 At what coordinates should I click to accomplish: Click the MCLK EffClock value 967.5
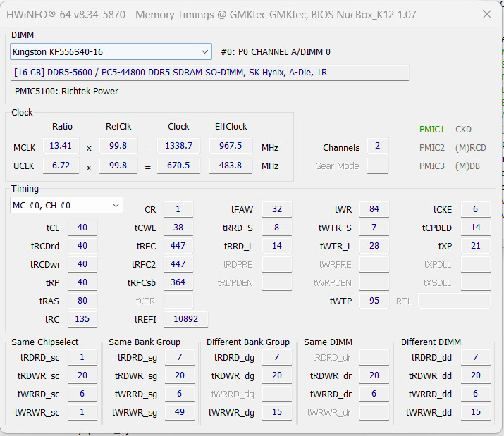231,146
